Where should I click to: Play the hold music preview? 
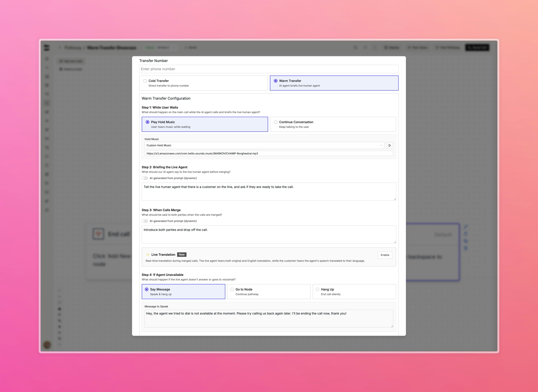coord(389,145)
